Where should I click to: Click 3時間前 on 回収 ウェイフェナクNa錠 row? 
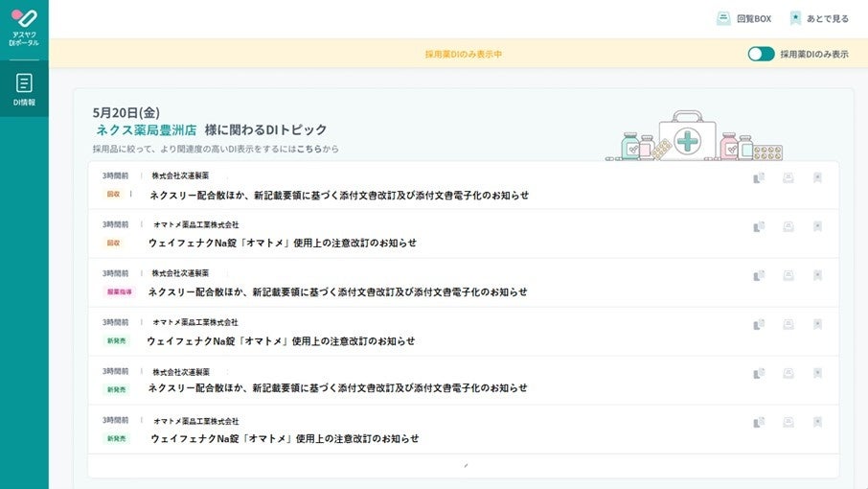point(115,224)
